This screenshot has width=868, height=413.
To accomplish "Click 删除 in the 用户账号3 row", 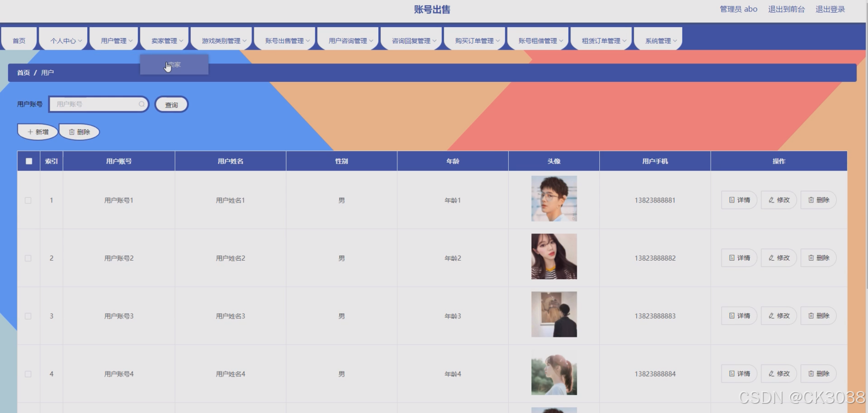I will tap(818, 316).
